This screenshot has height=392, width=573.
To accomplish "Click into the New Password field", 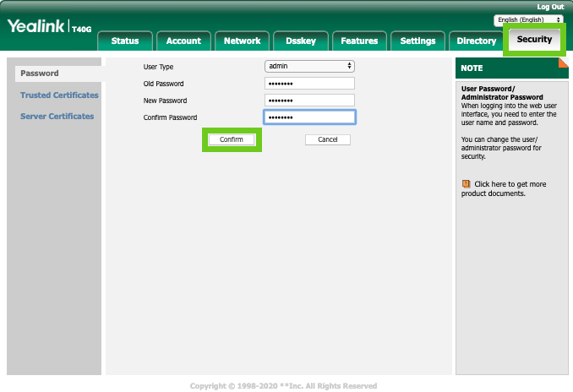I will (x=309, y=101).
